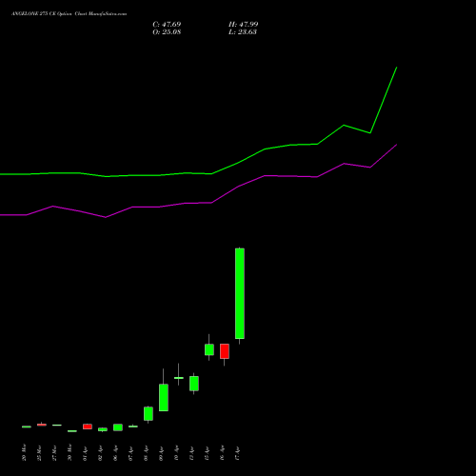Viewport: 476px width, 476px height.
Task: Click the 06 Apr date label
Action: coord(115,453)
